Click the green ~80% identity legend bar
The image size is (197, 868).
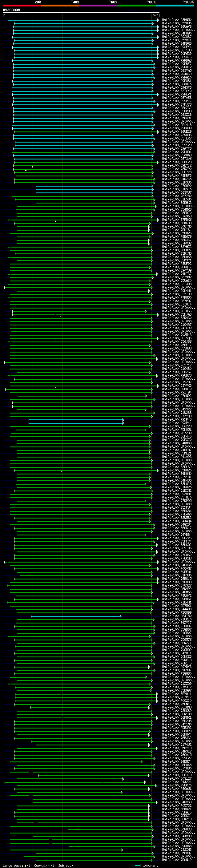coord(137,6)
